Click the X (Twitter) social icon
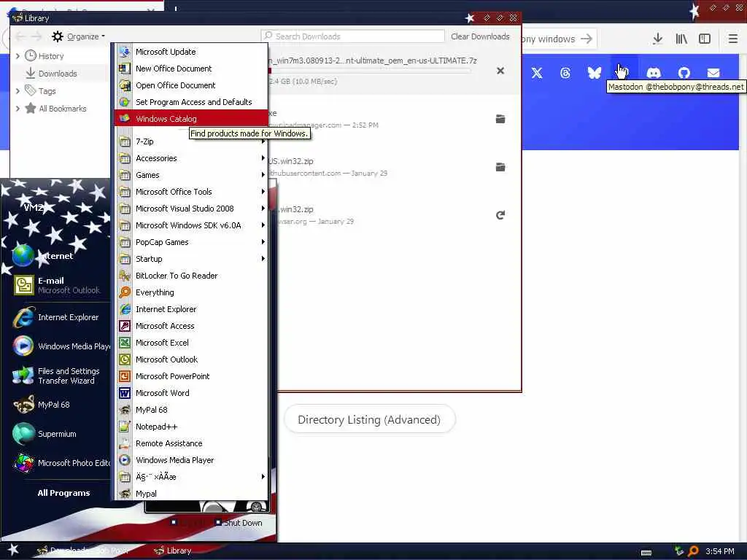The height and width of the screenshot is (560, 747). [x=537, y=73]
